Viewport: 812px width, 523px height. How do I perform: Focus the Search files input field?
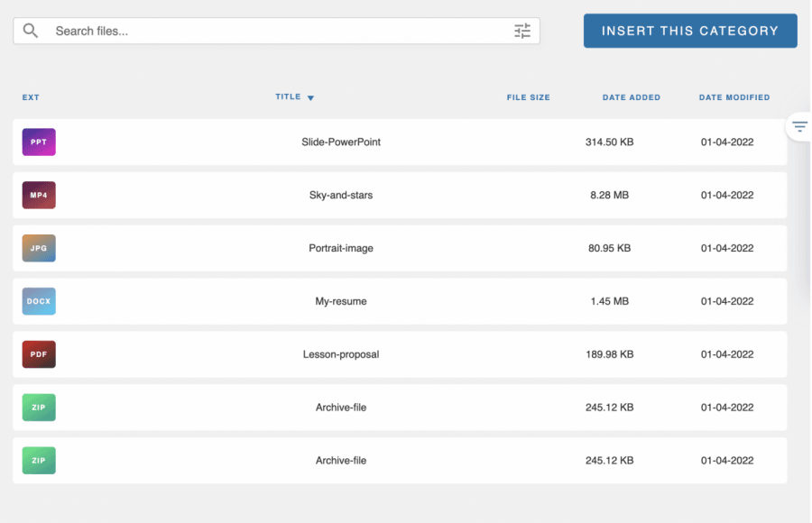pyautogui.click(x=271, y=31)
